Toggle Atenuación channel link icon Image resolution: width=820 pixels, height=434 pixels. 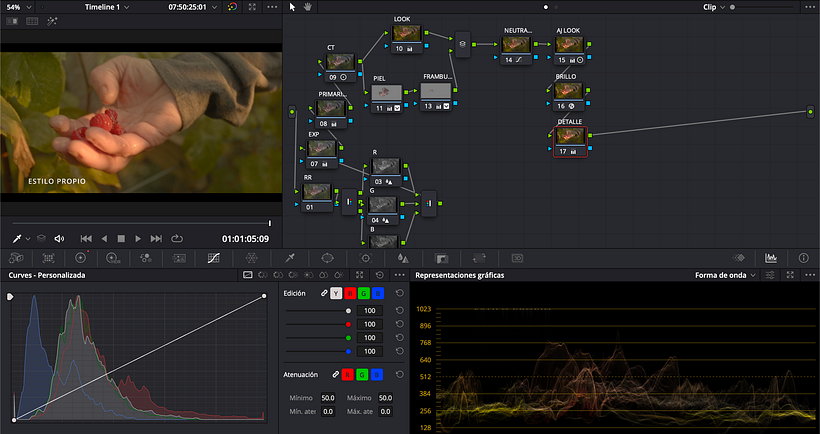(336, 375)
